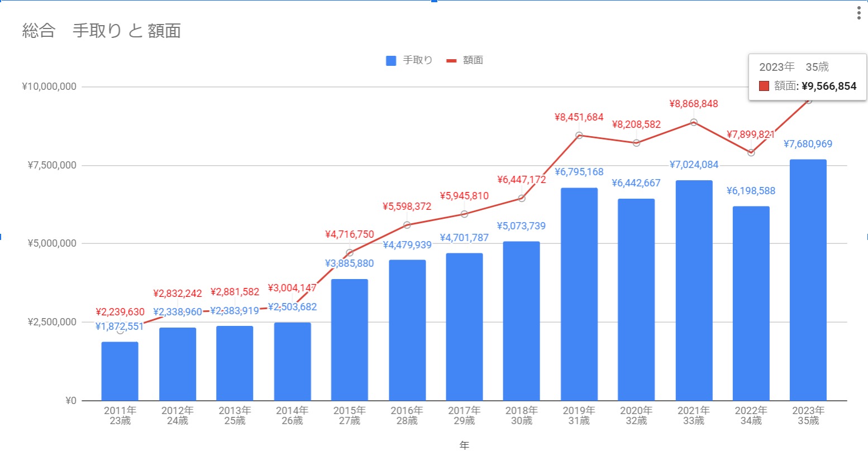Viewport: 868px width, 471px height.
Task: Click the 2019年 line point under ¥8,451,684
Action: pyautogui.click(x=579, y=136)
